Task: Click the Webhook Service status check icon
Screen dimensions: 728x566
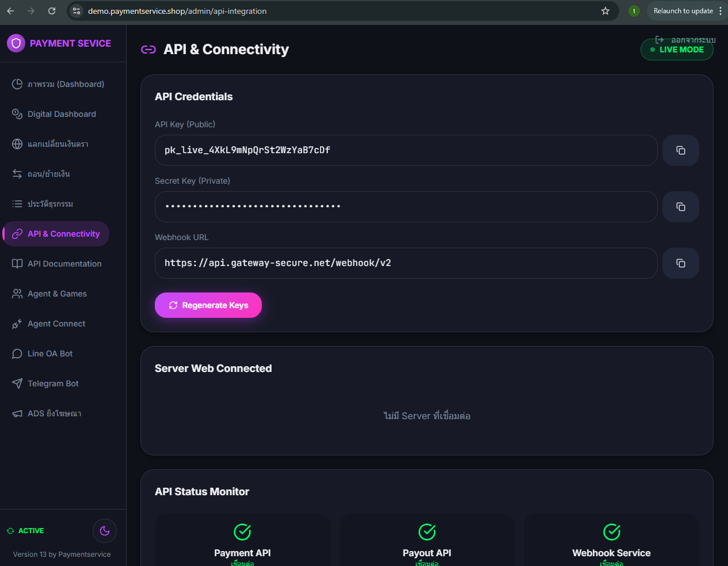Action: [611, 532]
